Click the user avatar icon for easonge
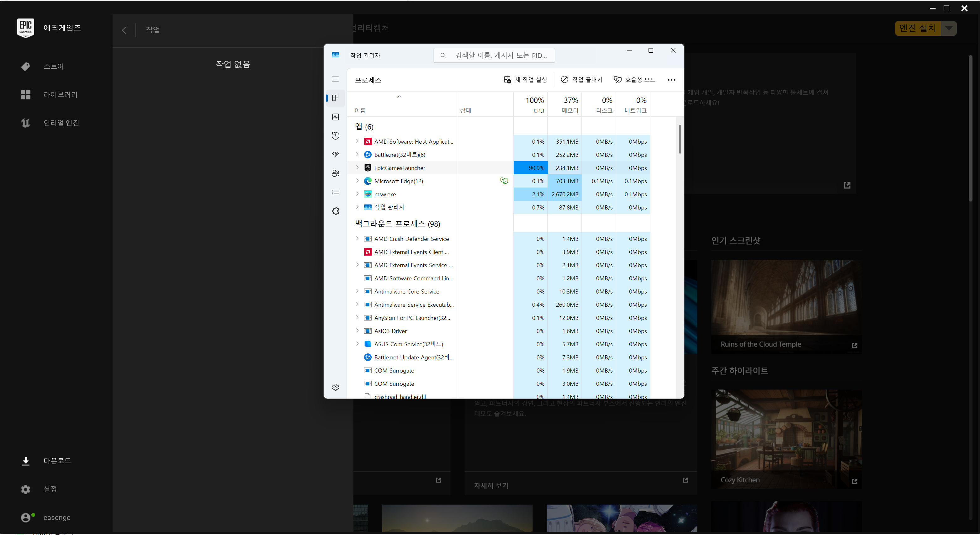This screenshot has height=535, width=980. pyautogui.click(x=25, y=517)
